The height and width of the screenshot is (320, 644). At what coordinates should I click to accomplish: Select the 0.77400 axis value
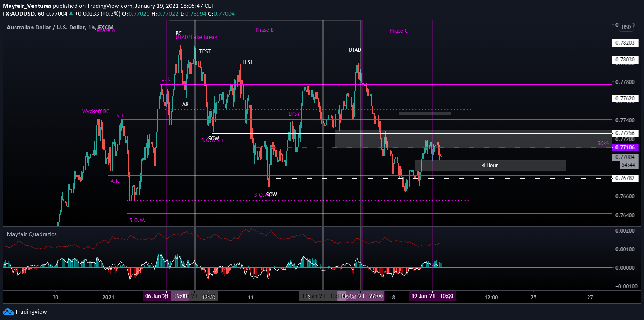(625, 120)
